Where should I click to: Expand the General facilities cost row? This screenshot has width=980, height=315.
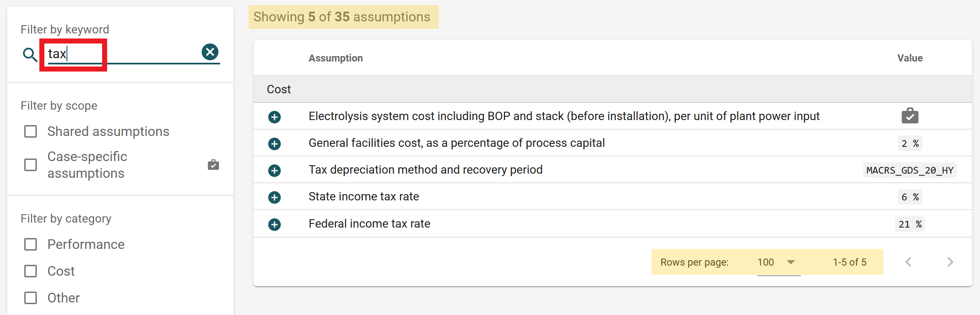tap(275, 144)
